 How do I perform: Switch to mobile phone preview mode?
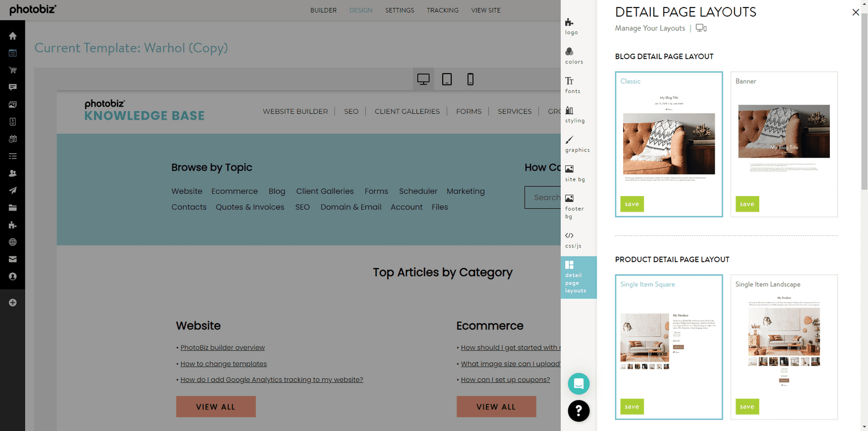tap(470, 79)
